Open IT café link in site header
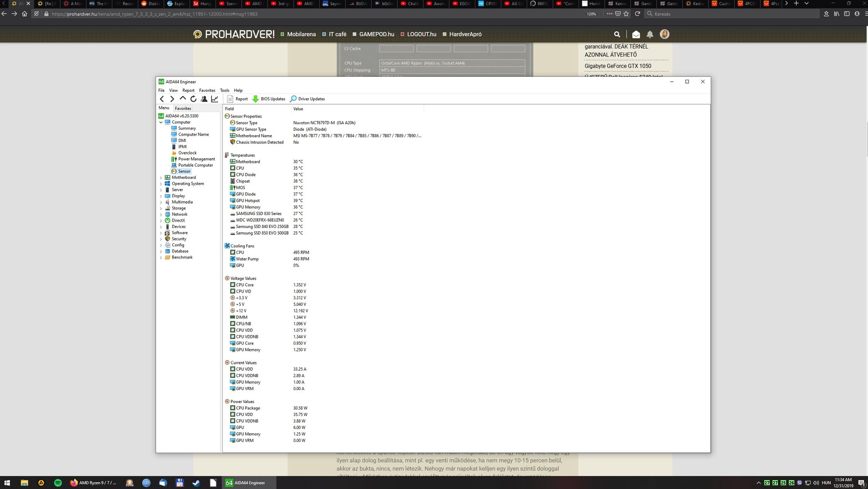The image size is (868, 489). pos(334,34)
